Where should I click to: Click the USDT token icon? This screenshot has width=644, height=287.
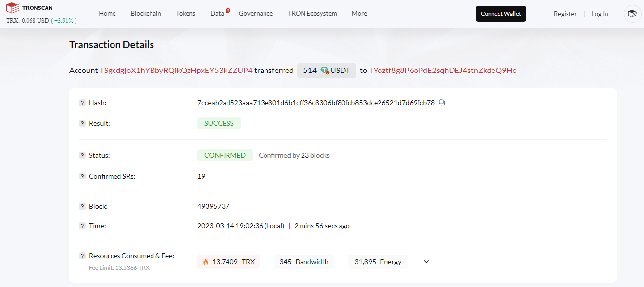(x=325, y=71)
